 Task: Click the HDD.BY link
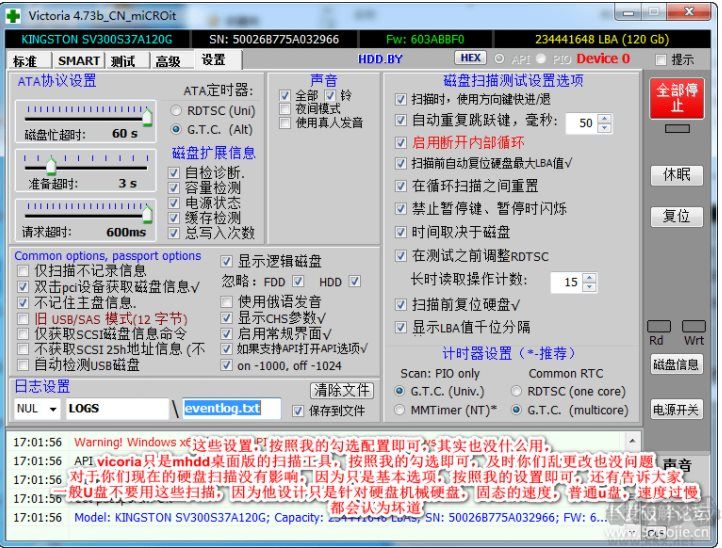click(380, 59)
